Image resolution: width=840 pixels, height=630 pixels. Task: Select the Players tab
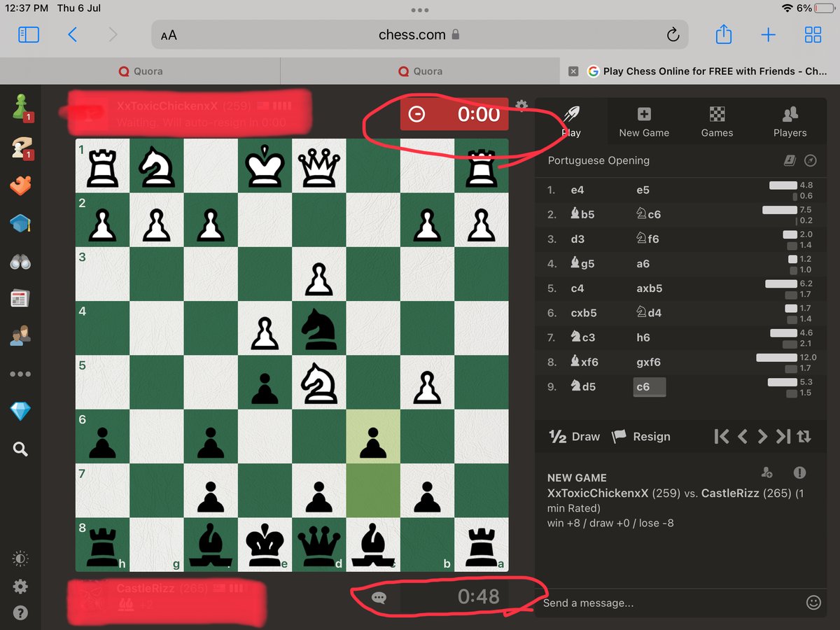(790, 122)
